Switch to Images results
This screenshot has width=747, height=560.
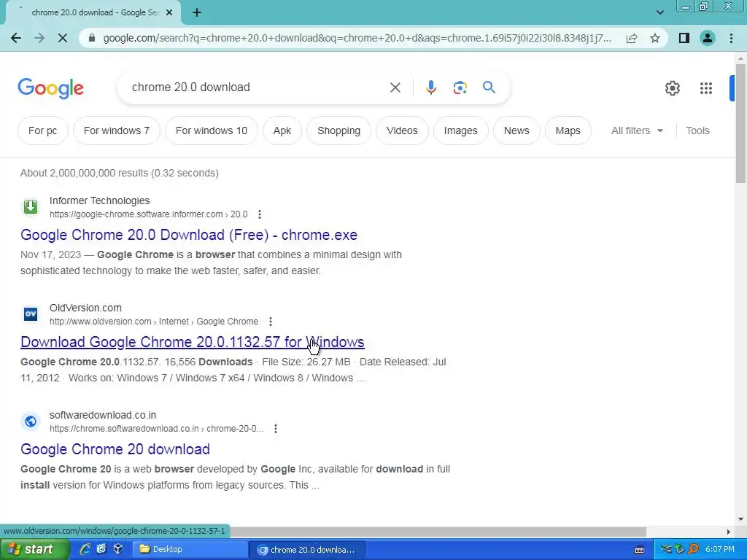(x=461, y=131)
